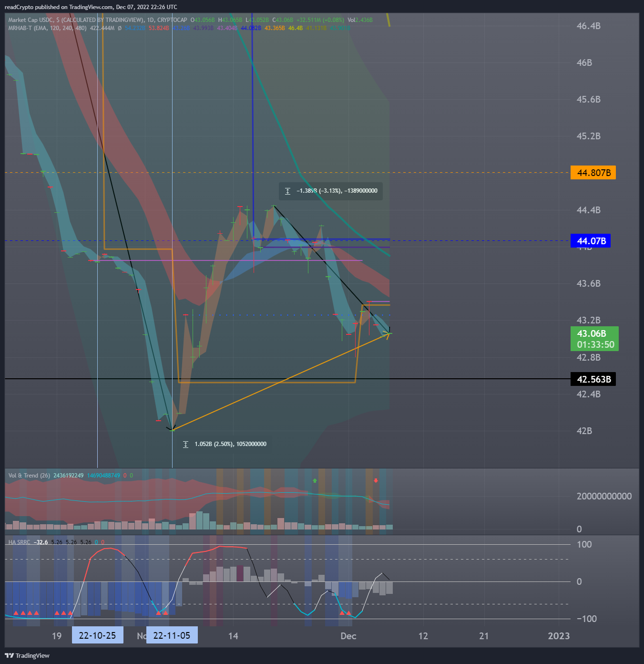
Task: Click the red 53.824B legend value
Action: click(159, 28)
